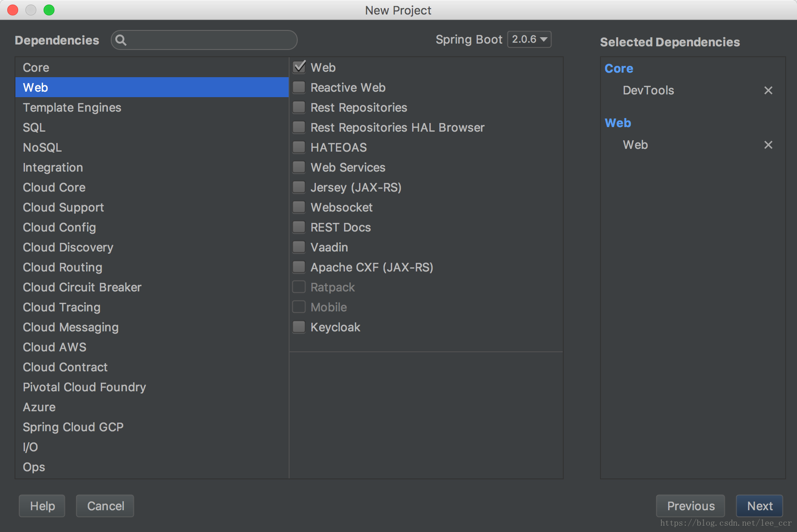Select Cloud Tracing category
797x532 pixels.
point(152,307)
